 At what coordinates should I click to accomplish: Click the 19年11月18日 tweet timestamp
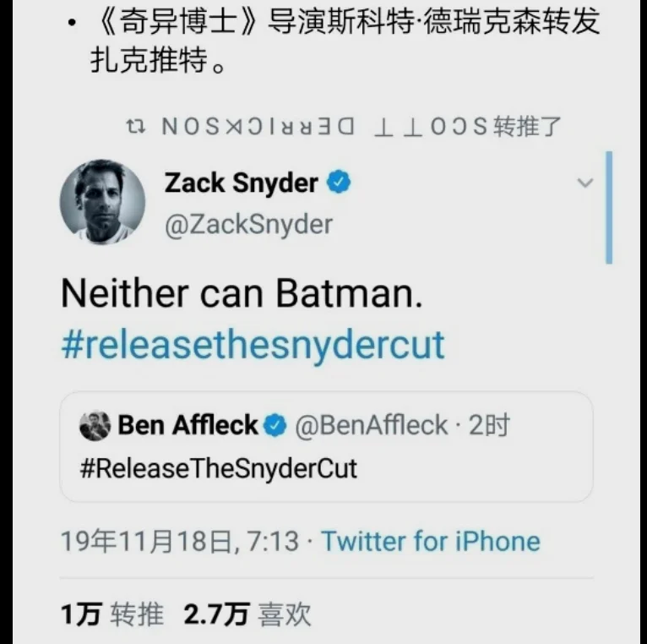(179, 541)
